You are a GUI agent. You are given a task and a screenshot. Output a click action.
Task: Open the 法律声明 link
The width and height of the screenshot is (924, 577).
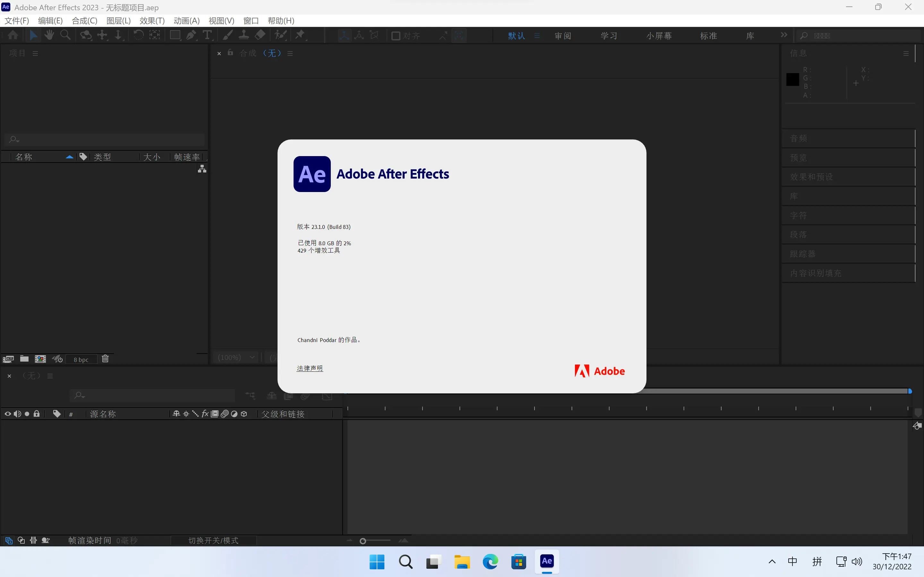(x=310, y=368)
